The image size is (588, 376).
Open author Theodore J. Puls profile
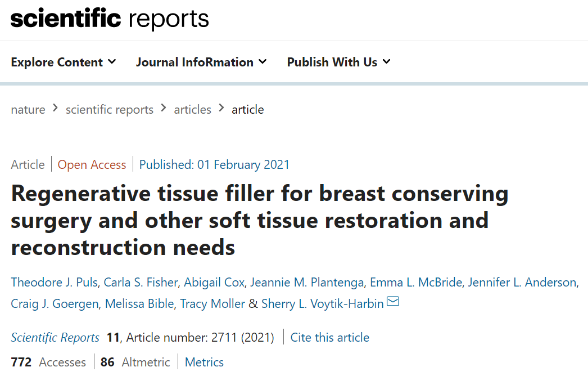[53, 282]
